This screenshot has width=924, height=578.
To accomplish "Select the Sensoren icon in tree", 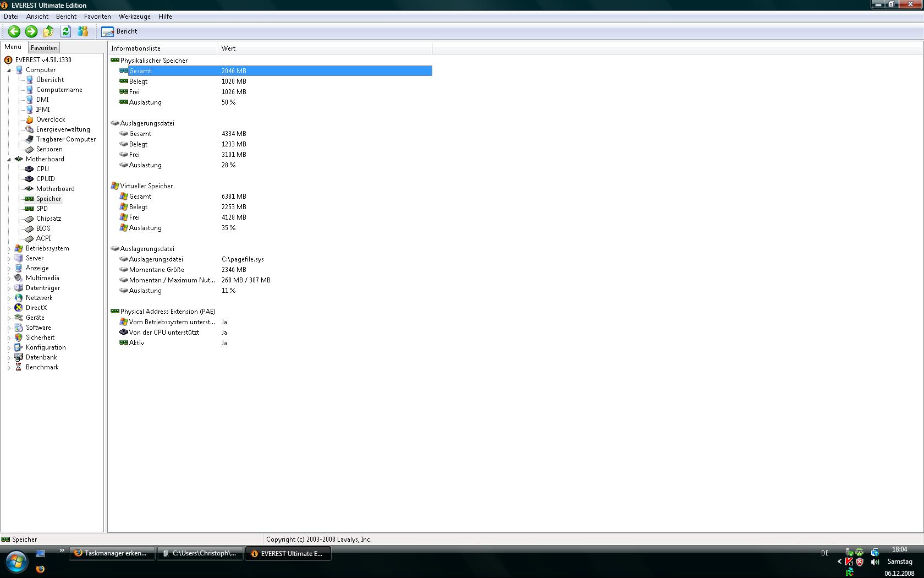I will tap(30, 149).
